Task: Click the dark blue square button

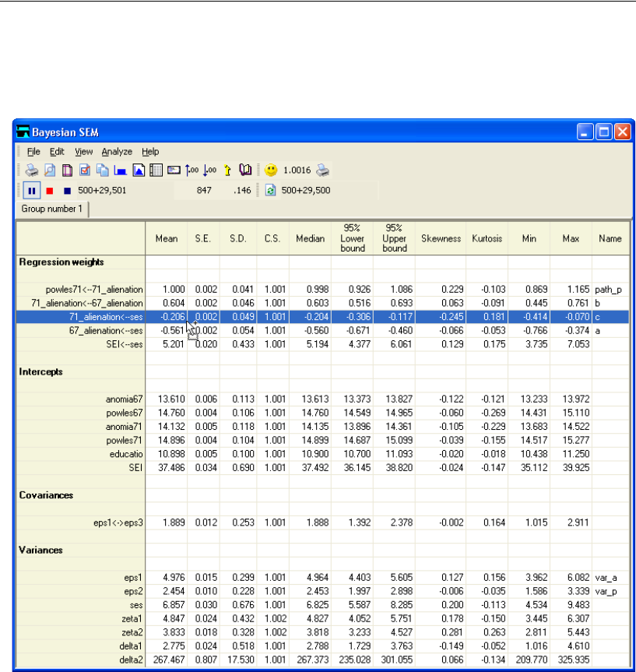Action: (x=67, y=190)
